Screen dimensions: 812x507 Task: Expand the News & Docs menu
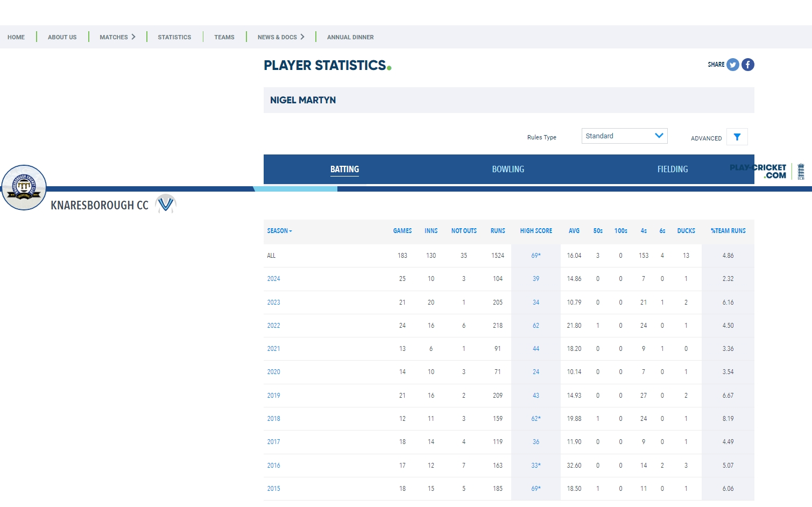pyautogui.click(x=281, y=37)
